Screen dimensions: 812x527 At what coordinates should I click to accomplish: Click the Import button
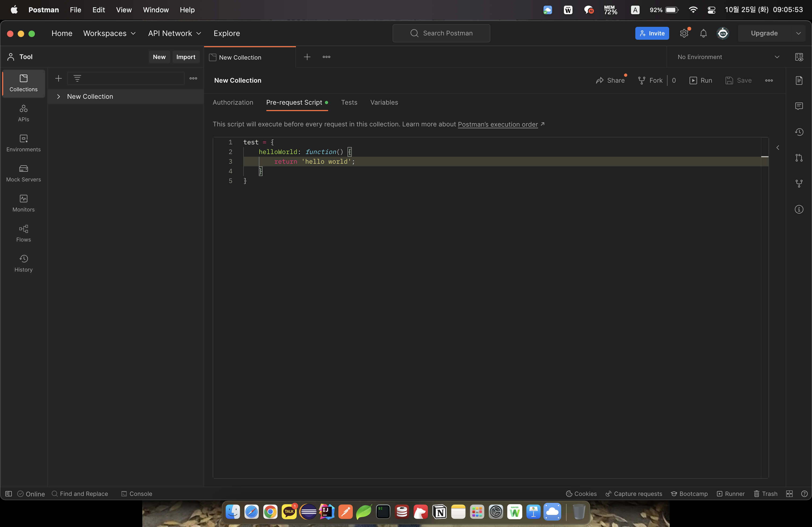pyautogui.click(x=186, y=57)
